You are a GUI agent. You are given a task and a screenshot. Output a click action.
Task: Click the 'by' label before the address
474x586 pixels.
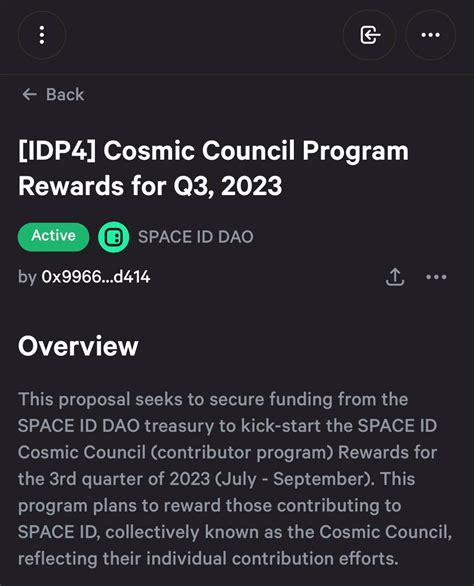tap(27, 277)
